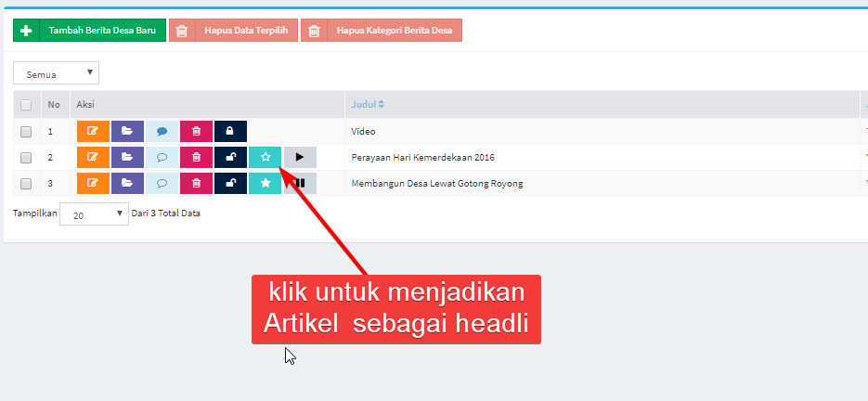Open folder icon for Membangun Desa Lewat Gotong Royong
This screenshot has width=868, height=401.
point(127,184)
